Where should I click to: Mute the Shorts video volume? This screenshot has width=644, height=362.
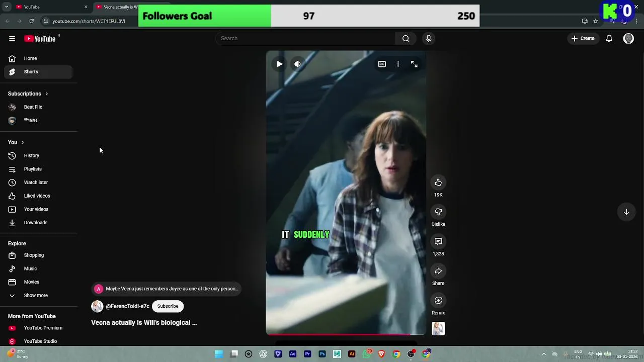297,64
